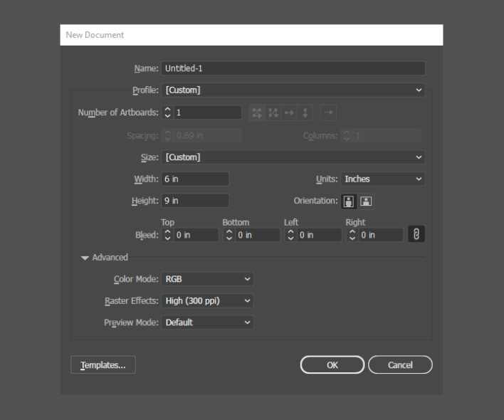Click the Grid by Column artboard icon

(x=273, y=112)
